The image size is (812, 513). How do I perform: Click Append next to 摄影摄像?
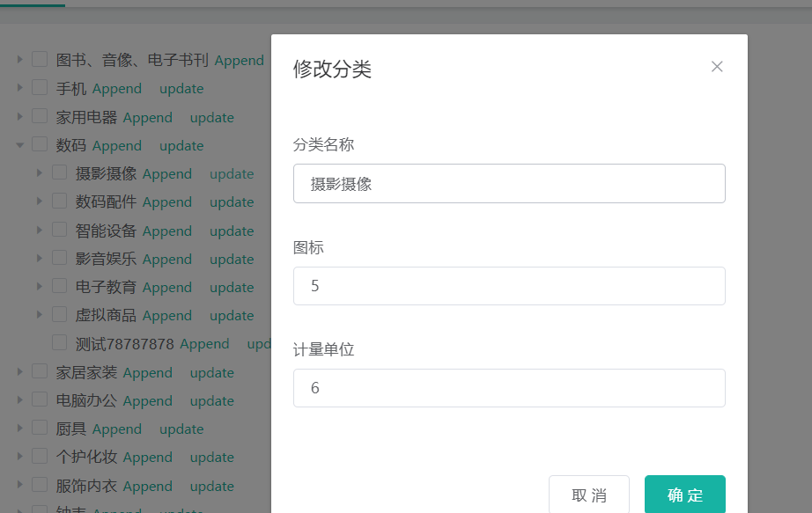click(167, 174)
